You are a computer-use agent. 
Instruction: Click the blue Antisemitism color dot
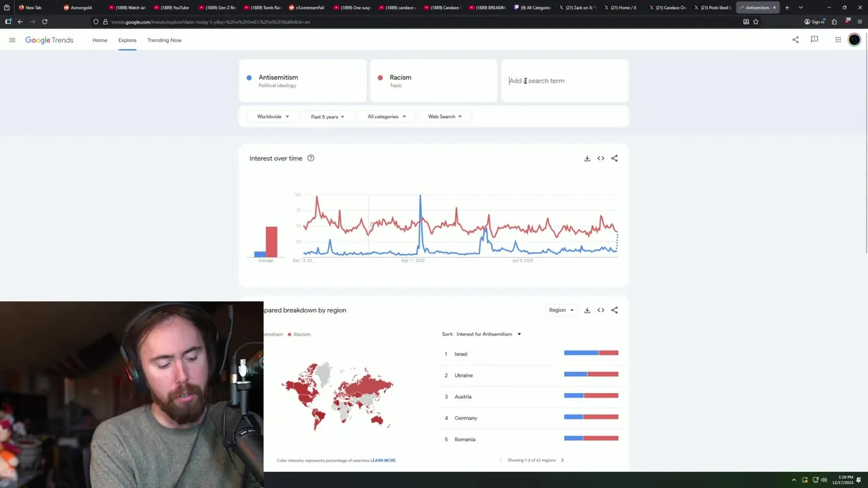(249, 78)
